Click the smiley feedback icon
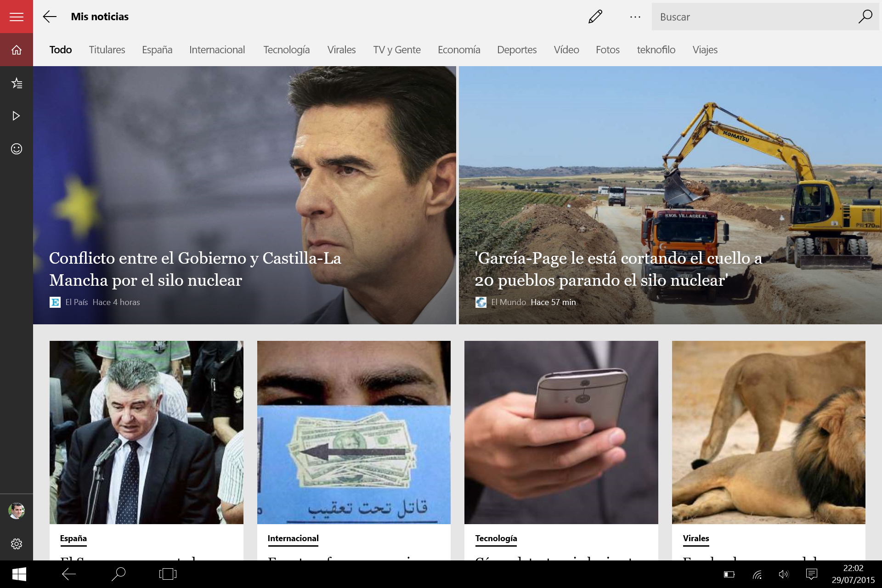Viewport: 882px width, 588px height. click(17, 149)
